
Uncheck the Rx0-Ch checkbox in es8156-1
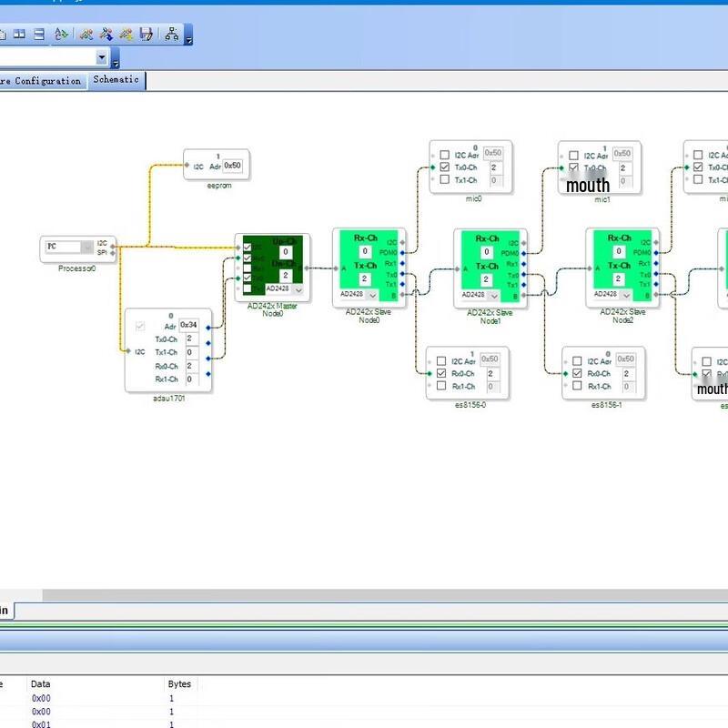click(577, 373)
